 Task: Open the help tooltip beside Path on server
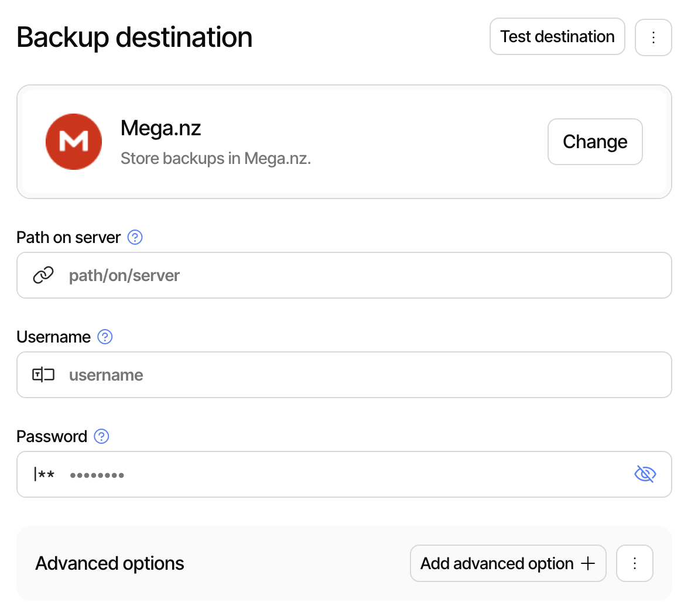click(x=135, y=237)
